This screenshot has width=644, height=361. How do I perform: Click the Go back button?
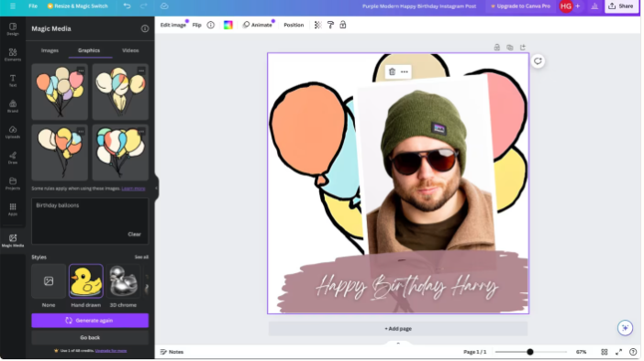(90, 337)
